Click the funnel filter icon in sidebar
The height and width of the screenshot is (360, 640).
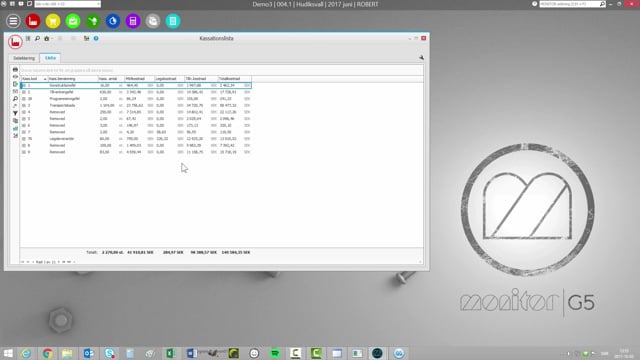[x=15, y=113]
